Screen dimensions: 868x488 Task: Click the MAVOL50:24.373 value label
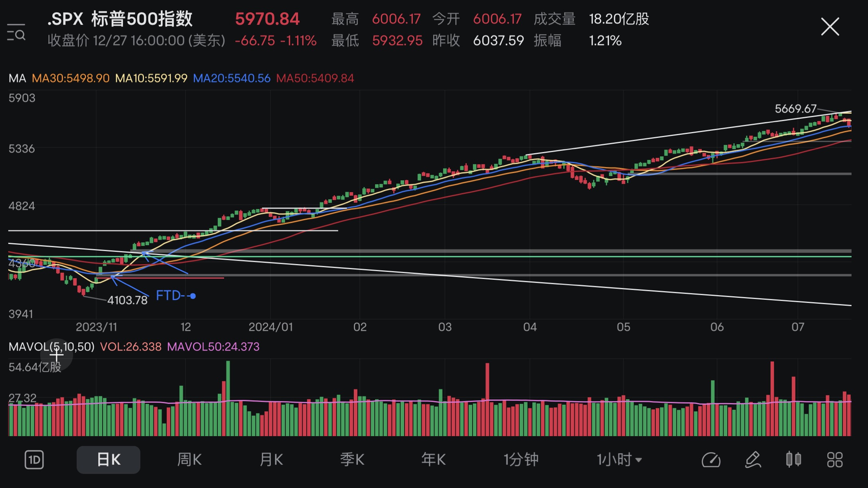point(213,347)
